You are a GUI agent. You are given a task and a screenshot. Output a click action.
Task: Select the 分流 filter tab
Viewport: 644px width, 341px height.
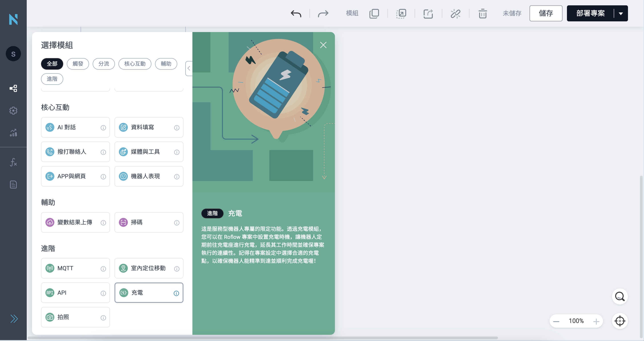(104, 64)
